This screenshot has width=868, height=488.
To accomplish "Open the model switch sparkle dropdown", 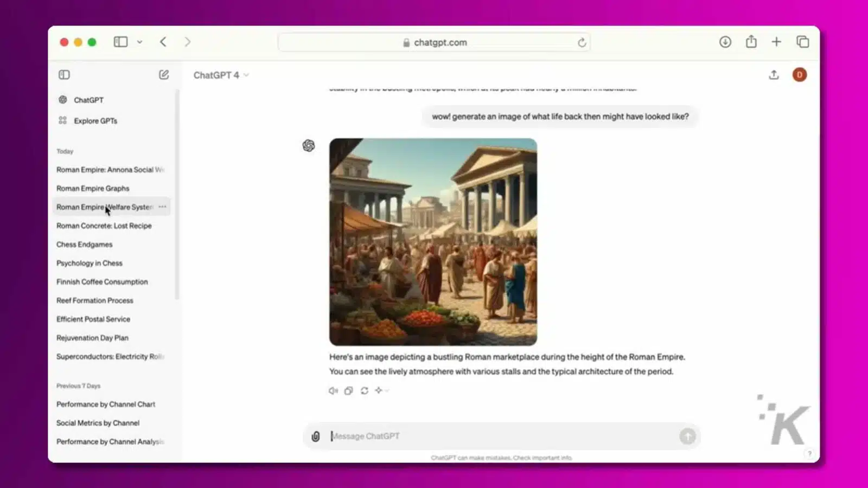I will pos(381,390).
